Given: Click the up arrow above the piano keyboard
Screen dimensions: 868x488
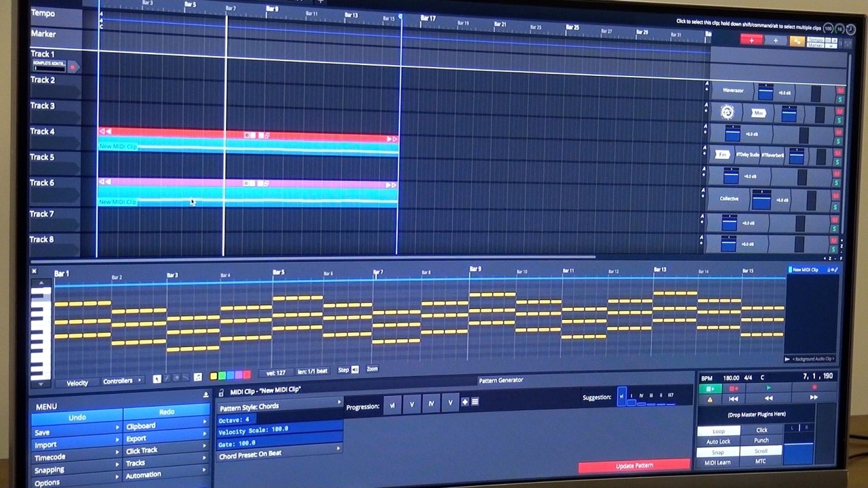Looking at the screenshot, I should click(41, 283).
